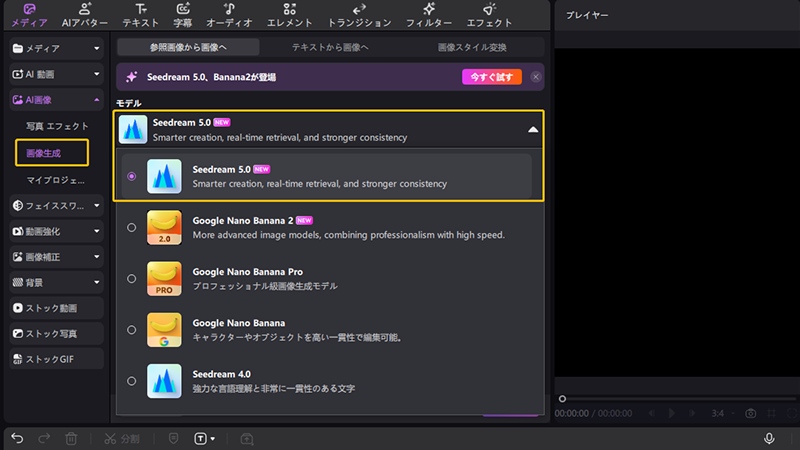Click the Google Nano Banana G icon

click(164, 330)
